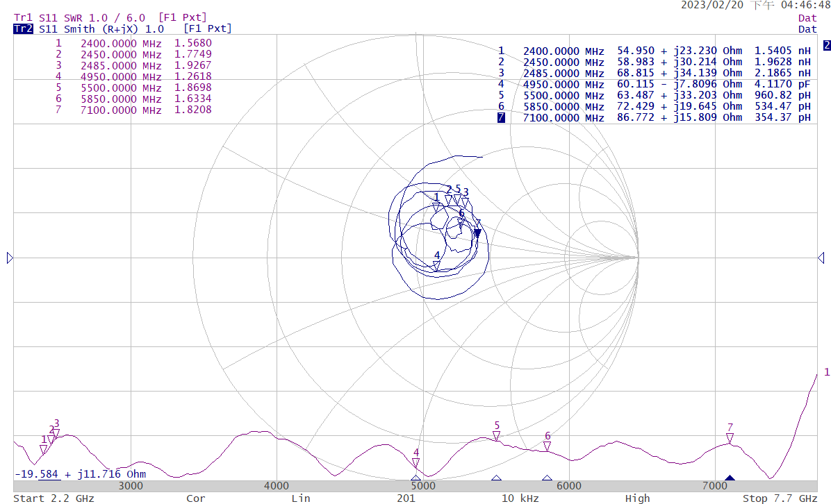
Task: Click marker 4 triangle on Smith chart
Action: tap(436, 265)
